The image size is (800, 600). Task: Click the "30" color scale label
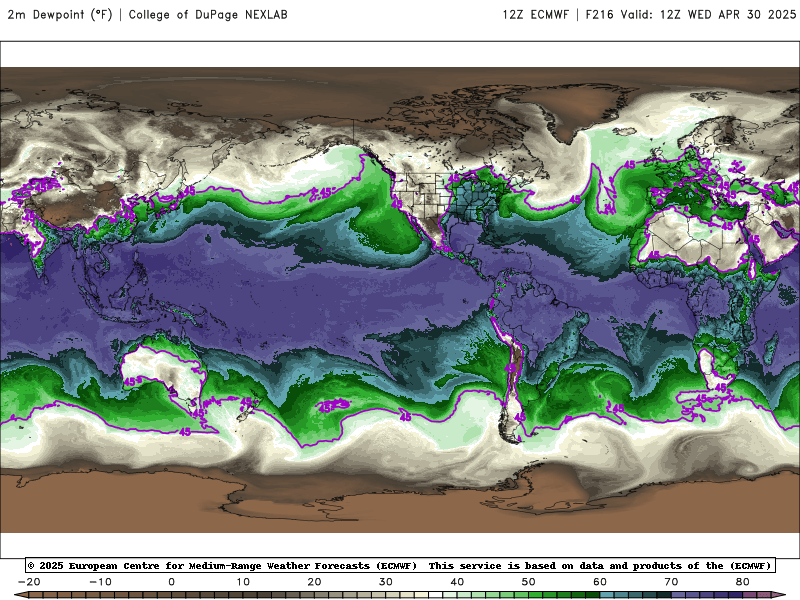click(386, 582)
